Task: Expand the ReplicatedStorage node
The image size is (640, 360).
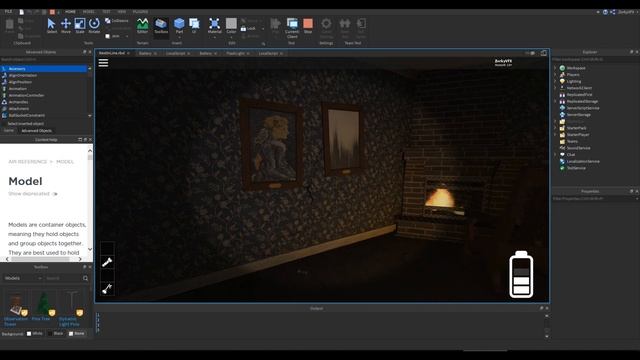Action: coord(555,101)
